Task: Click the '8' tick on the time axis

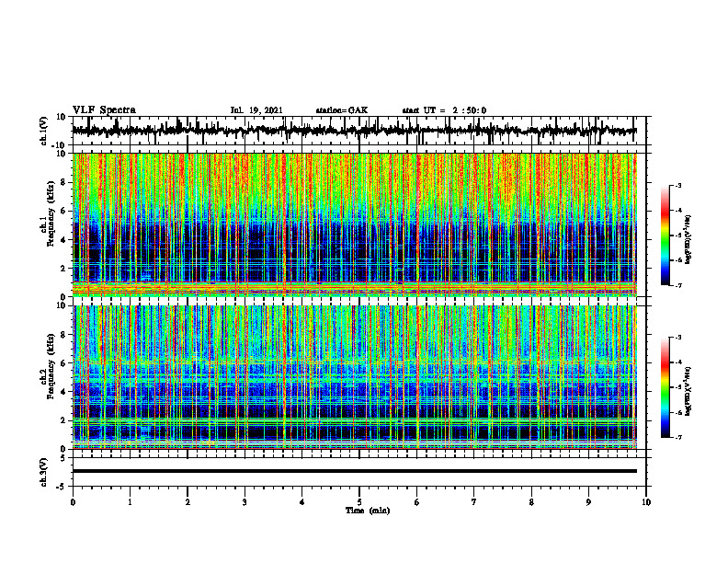Action: pos(531,502)
